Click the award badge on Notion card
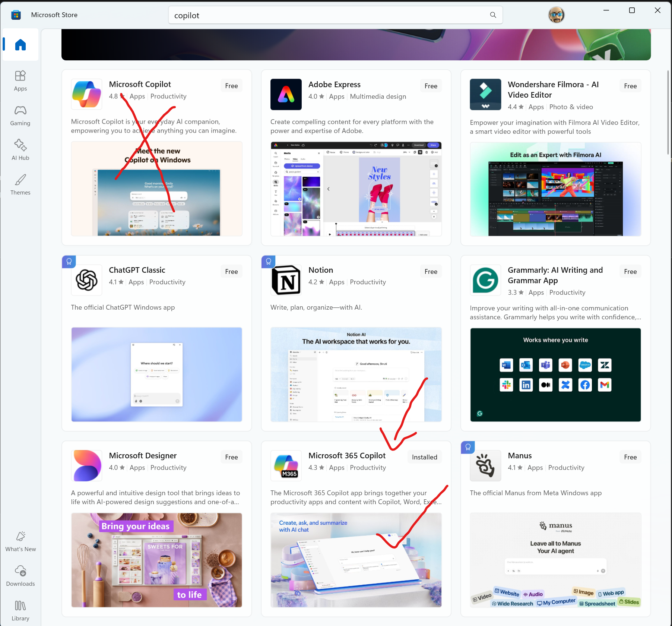The image size is (672, 626). pos(269,262)
